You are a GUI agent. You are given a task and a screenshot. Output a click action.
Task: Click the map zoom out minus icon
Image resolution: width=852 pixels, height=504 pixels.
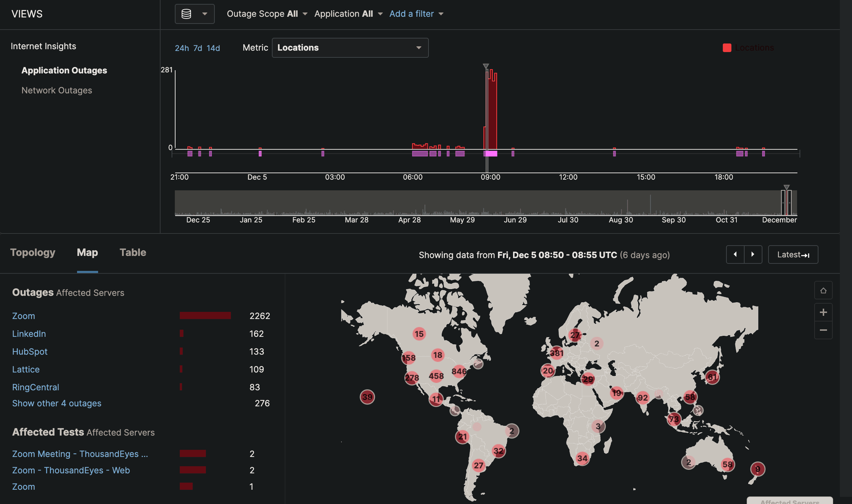tap(823, 330)
